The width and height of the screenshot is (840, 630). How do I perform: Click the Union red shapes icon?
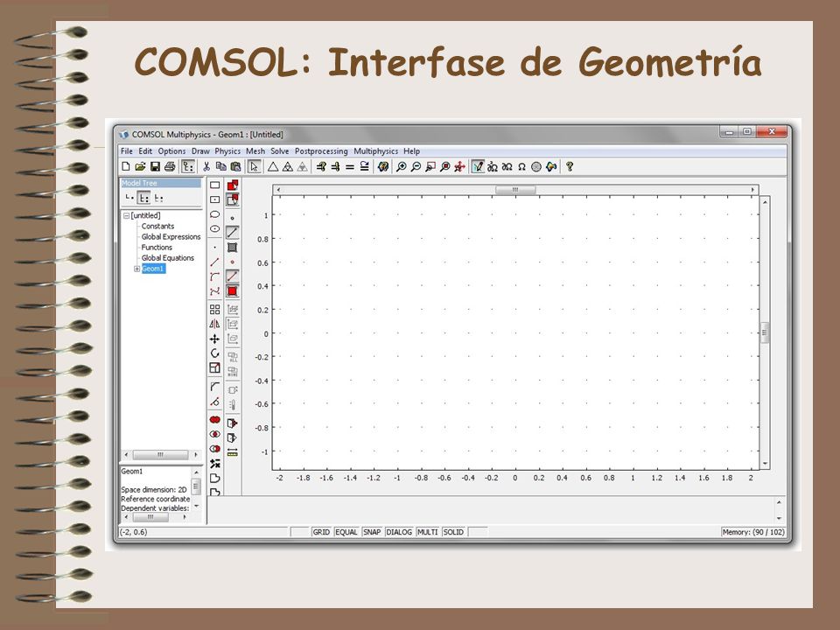(215, 419)
